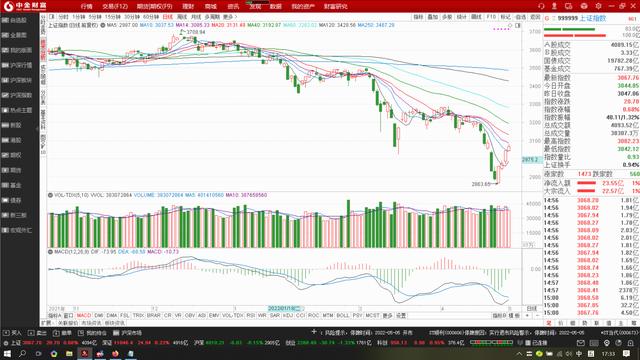Image resolution: width=640 pixels, height=360 pixels.
Task: Open File Explorer from taskbar
Action: click(69, 353)
